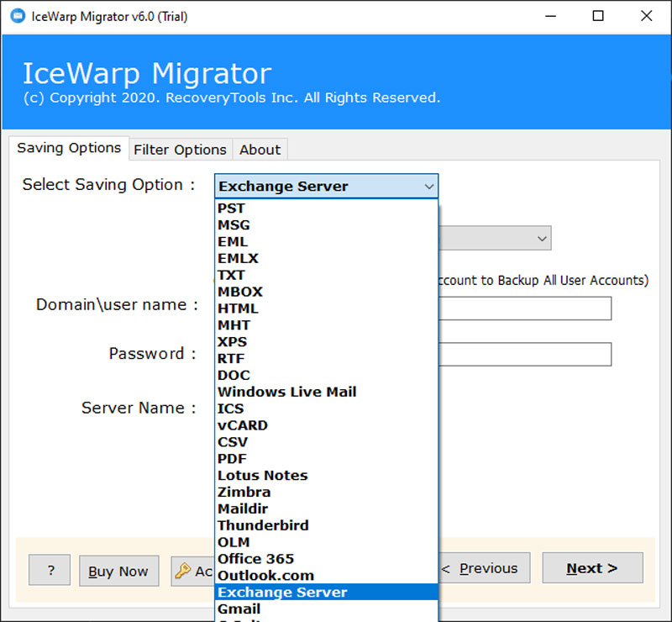Focus the Password input field
Viewport: 672px width, 622px height.
coord(525,355)
